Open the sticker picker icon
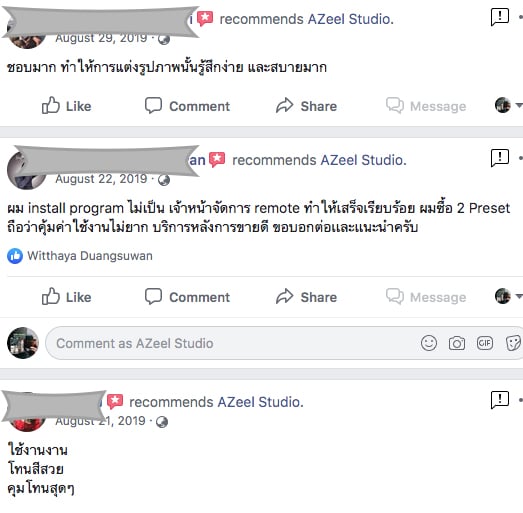Screen dimensions: 523x513 [513, 343]
